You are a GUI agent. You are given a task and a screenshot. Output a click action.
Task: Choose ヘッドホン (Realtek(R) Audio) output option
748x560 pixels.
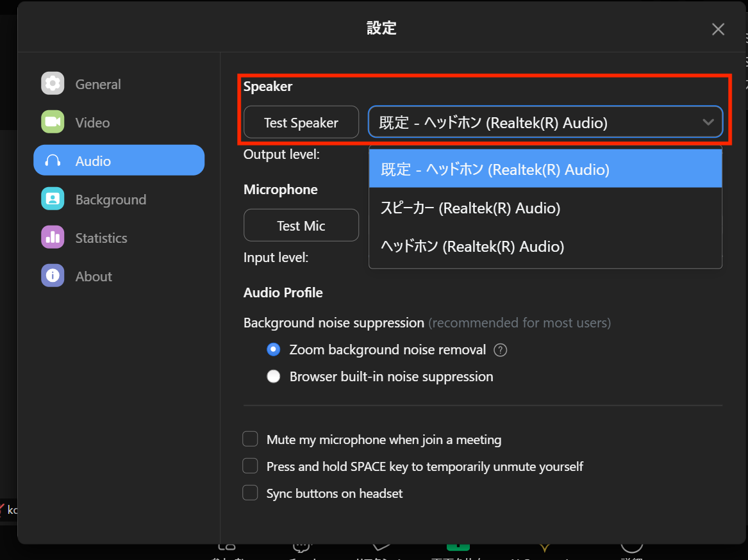472,247
